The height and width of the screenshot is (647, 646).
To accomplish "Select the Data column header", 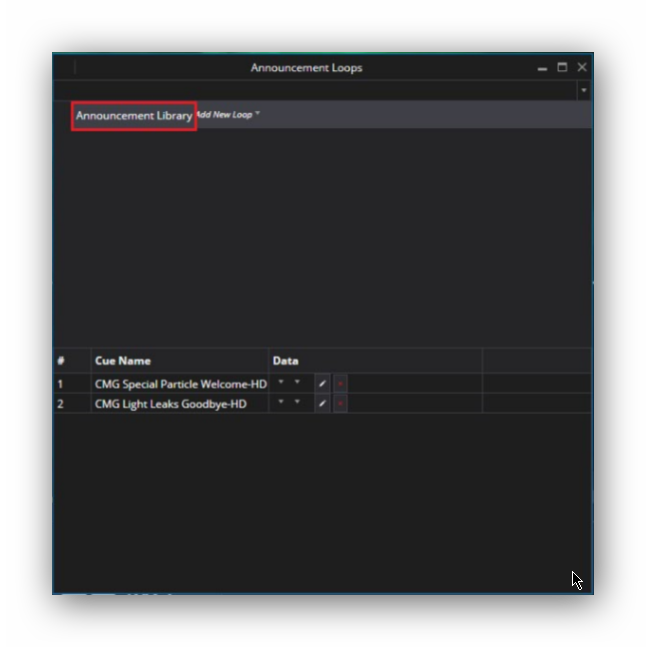I will [375, 361].
